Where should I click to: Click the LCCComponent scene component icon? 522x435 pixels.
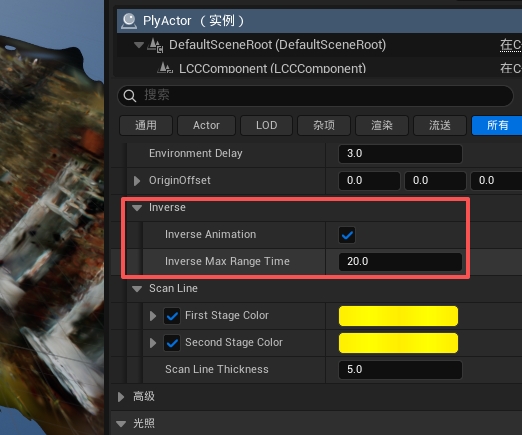(x=165, y=68)
